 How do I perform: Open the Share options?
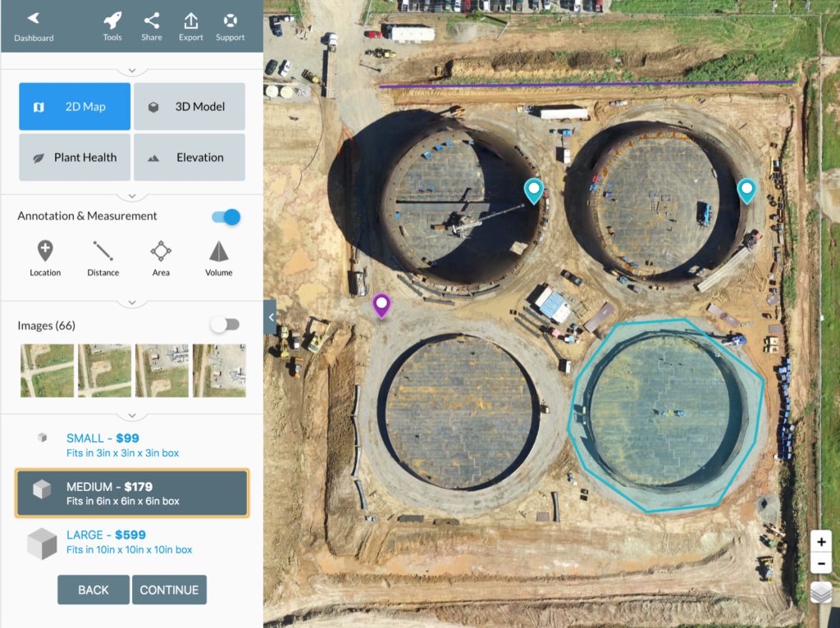pos(151,25)
